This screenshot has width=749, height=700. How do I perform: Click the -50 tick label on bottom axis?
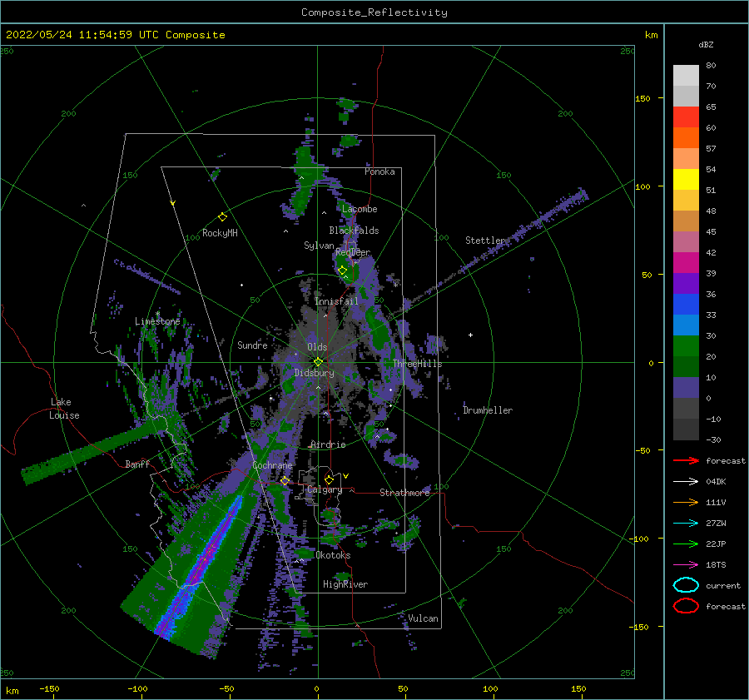[226, 688]
